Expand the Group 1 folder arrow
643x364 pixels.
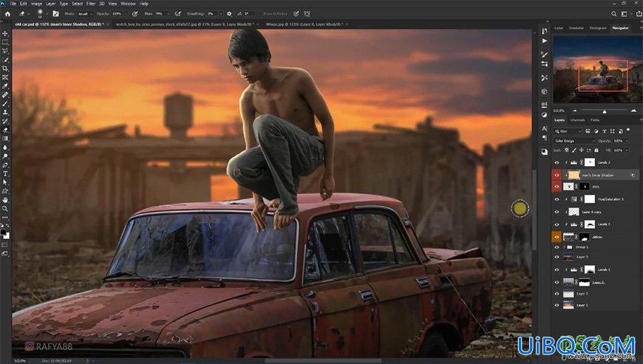coord(565,247)
